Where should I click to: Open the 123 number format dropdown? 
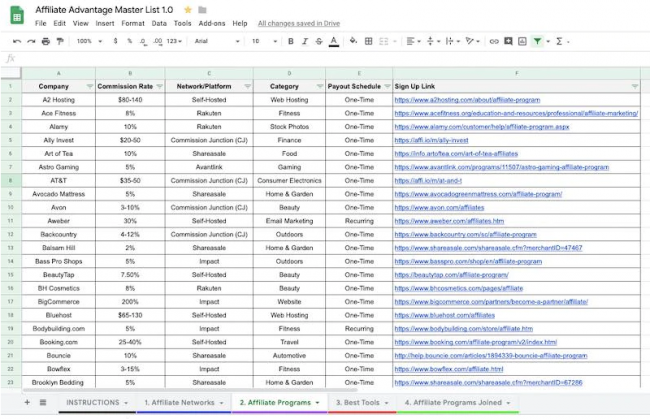(x=174, y=41)
